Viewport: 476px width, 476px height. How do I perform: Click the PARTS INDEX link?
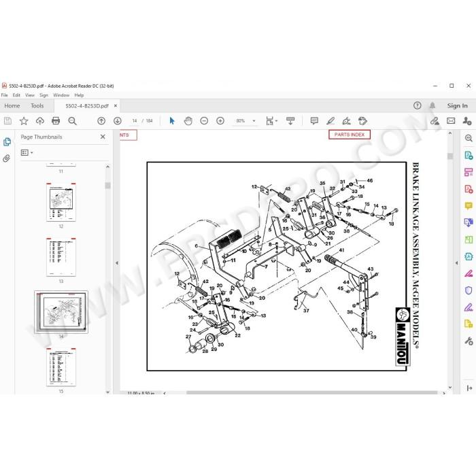pos(350,135)
